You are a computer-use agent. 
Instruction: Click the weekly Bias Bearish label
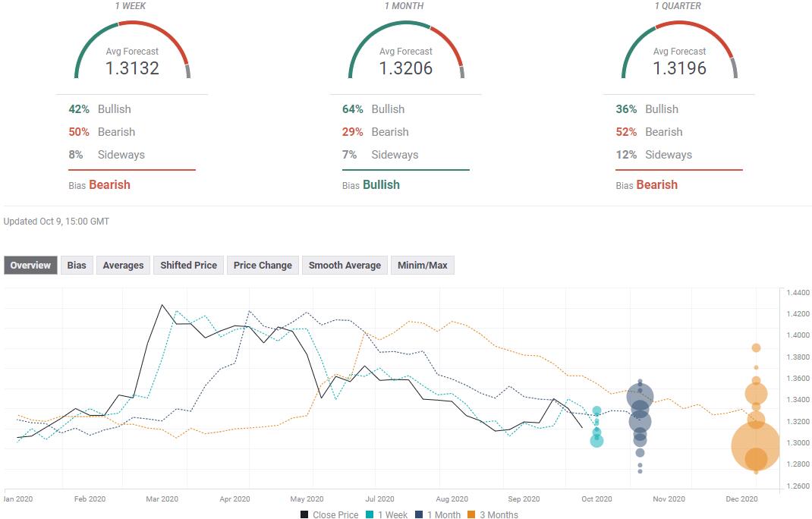99,185
